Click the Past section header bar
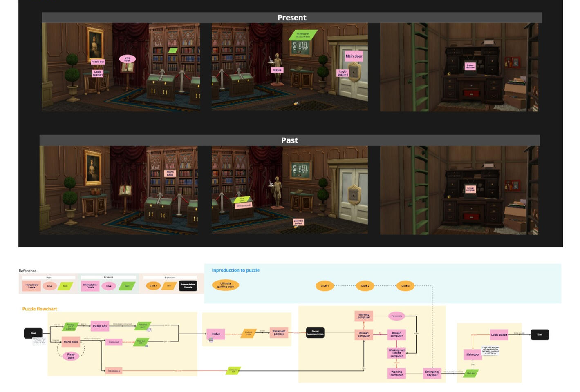580x392 pixels. tap(289, 140)
